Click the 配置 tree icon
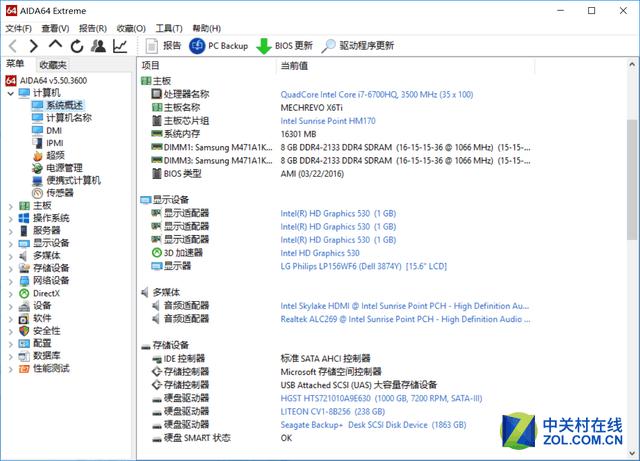640x461 pixels. point(24,343)
